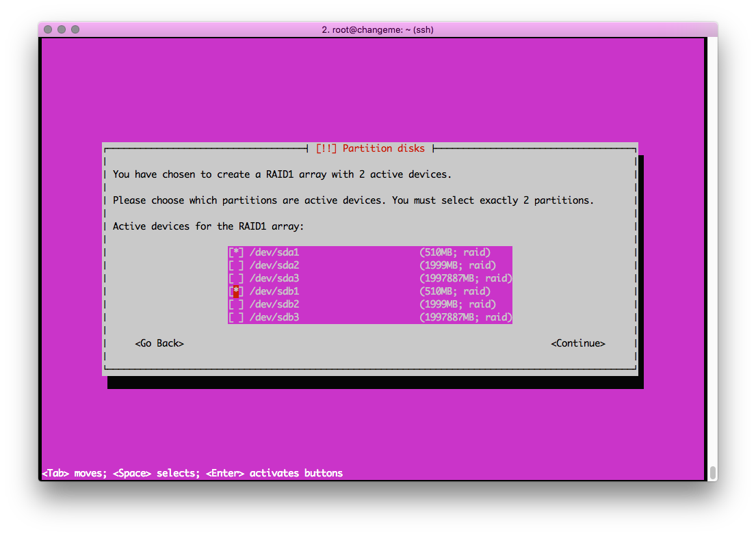The height and width of the screenshot is (536, 756).
Task: Click the terminal vertical scrollbar thumb
Action: pyautogui.click(x=713, y=472)
